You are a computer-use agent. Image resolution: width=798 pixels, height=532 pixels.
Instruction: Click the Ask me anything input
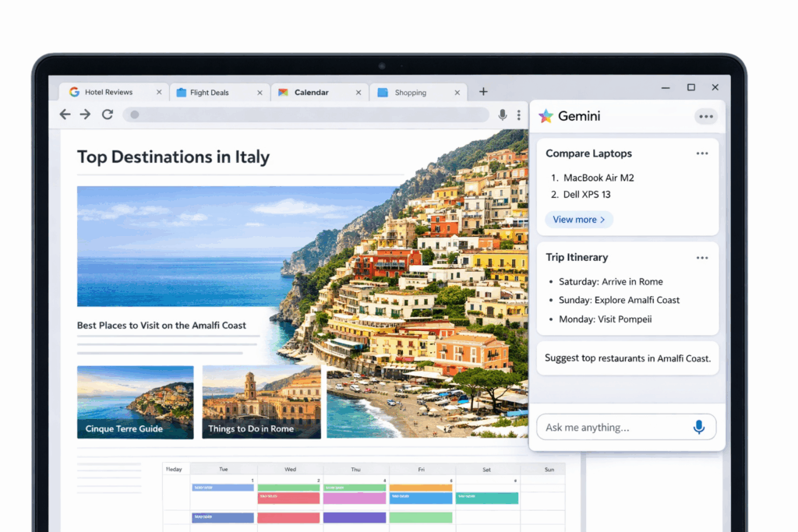[x=612, y=428]
